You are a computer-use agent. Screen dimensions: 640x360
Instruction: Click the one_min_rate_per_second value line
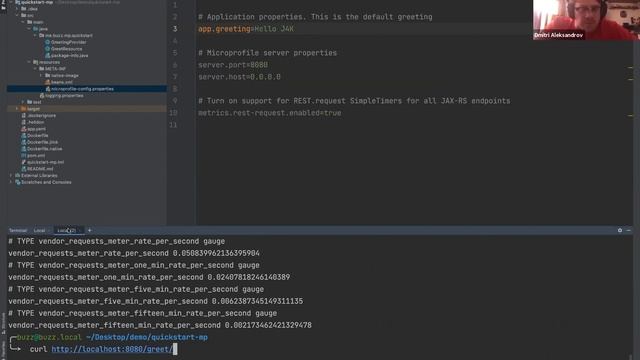pos(149,277)
